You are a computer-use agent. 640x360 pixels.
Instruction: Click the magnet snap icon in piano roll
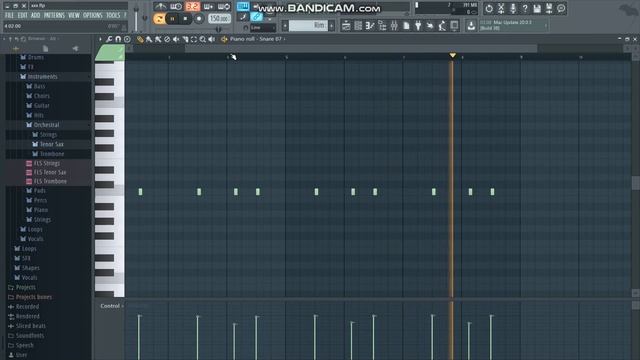pos(118,39)
